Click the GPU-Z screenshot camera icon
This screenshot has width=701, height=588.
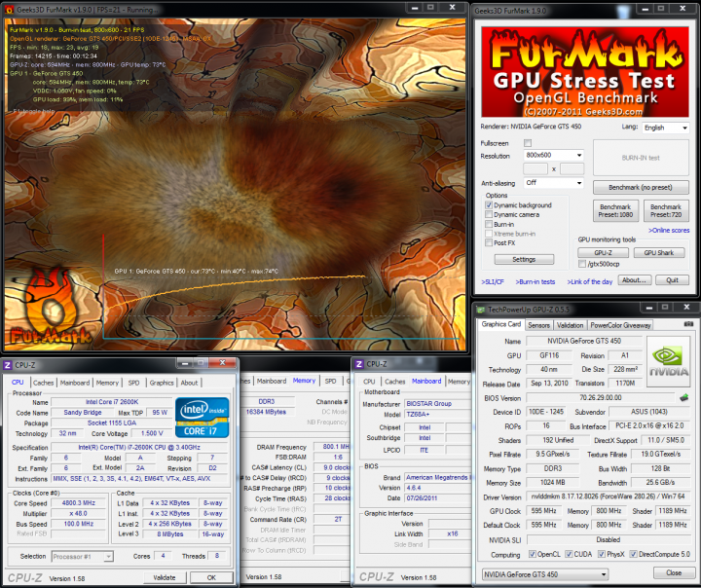coord(688,324)
